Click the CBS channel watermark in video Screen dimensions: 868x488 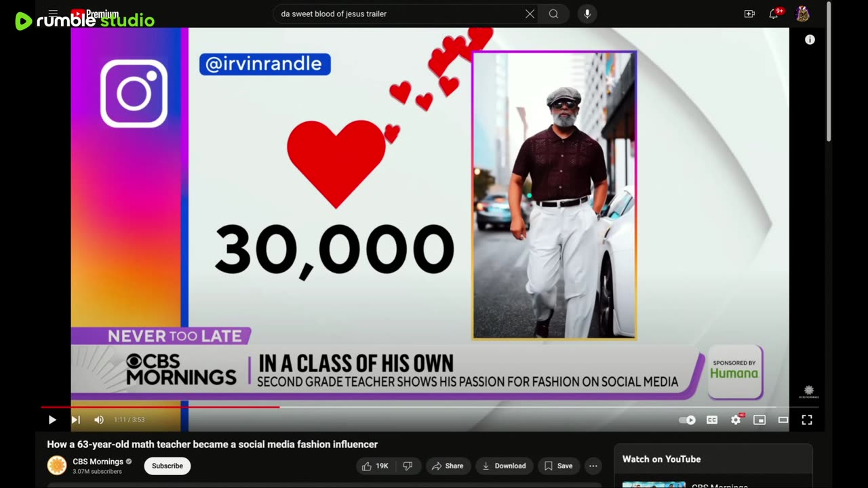pyautogui.click(x=808, y=392)
